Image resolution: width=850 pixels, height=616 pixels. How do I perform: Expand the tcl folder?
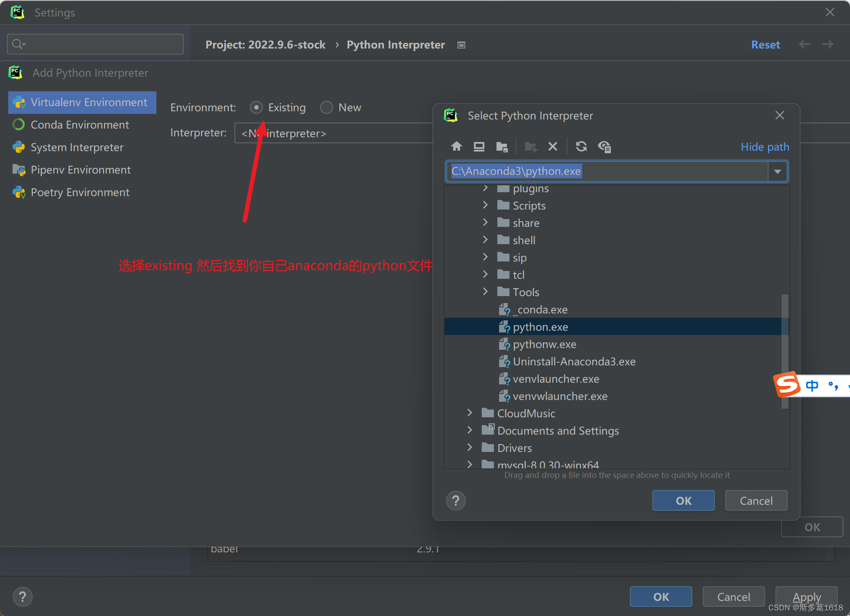coord(485,274)
